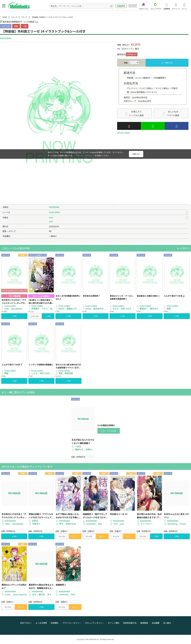Image resolution: width=191 pixels, height=644 pixels.
Task: Open the 店舗情報 header icon
Action: pyautogui.click(x=167, y=6)
